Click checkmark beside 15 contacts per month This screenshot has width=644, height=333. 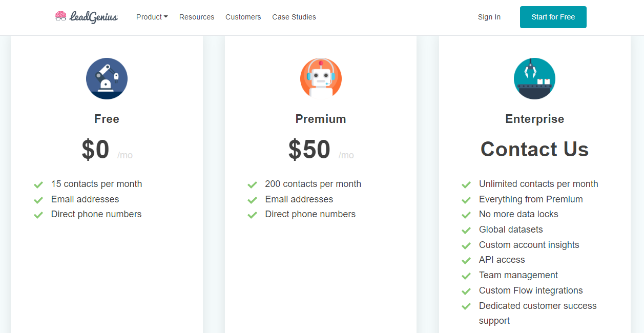click(38, 184)
